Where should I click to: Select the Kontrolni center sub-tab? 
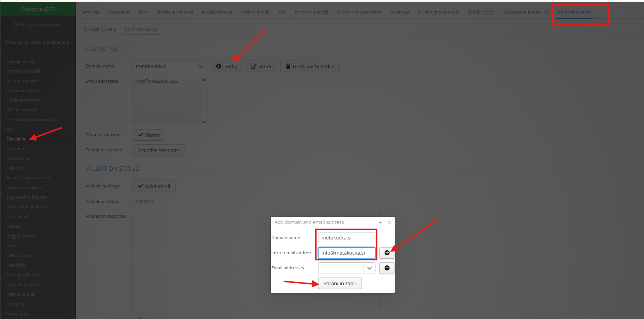141,29
